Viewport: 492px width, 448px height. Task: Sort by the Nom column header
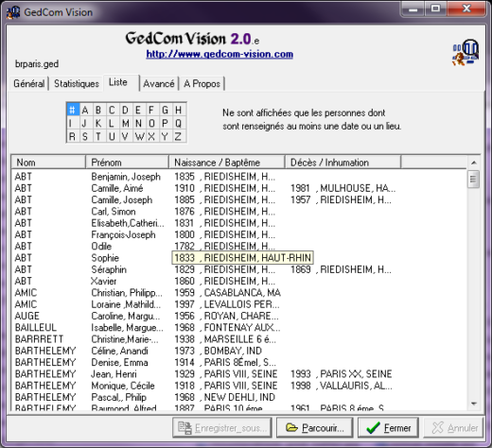point(48,163)
